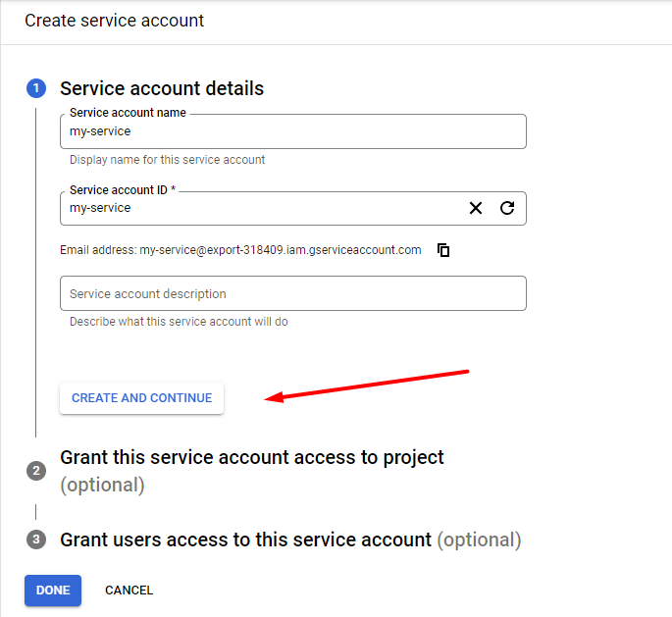
Task: Select the generated email address text
Action: [281, 250]
